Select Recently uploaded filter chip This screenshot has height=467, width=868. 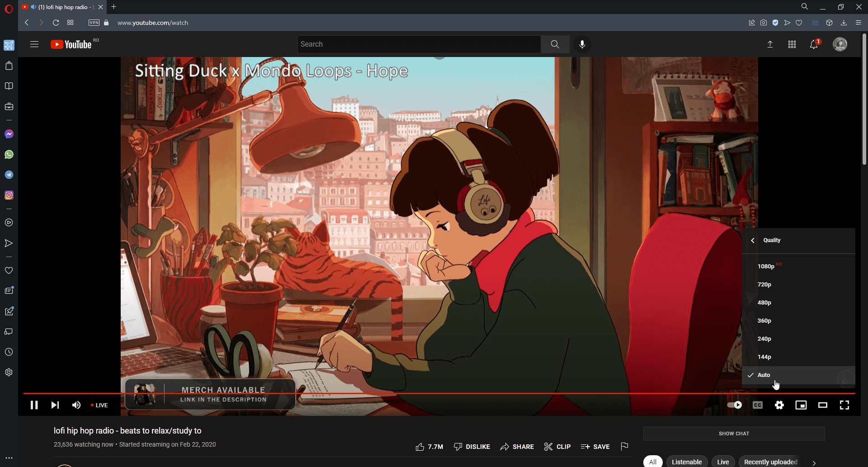pos(770,462)
